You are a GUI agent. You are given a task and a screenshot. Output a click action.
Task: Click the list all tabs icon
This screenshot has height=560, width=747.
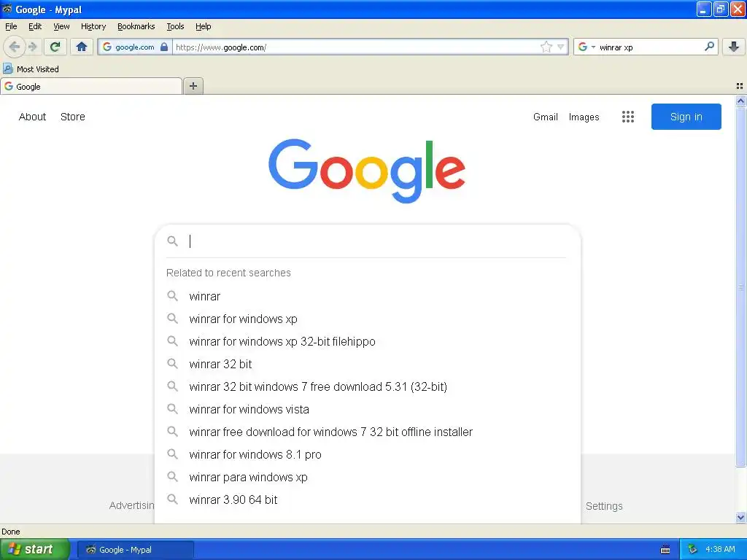click(x=740, y=86)
